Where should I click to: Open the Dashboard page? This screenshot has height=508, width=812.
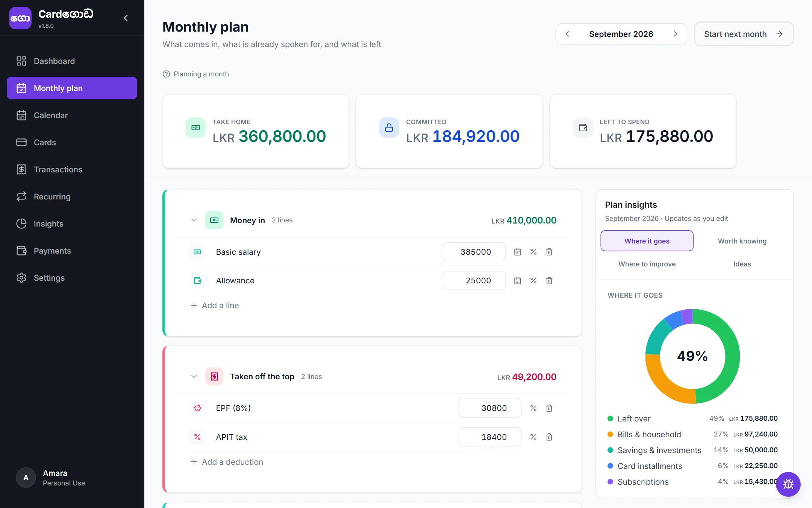(x=72, y=61)
